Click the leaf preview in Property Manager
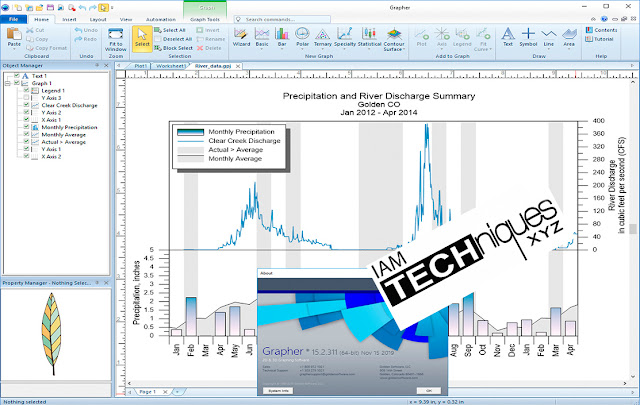Image resolution: width=640 pixels, height=405 pixels. [52, 334]
